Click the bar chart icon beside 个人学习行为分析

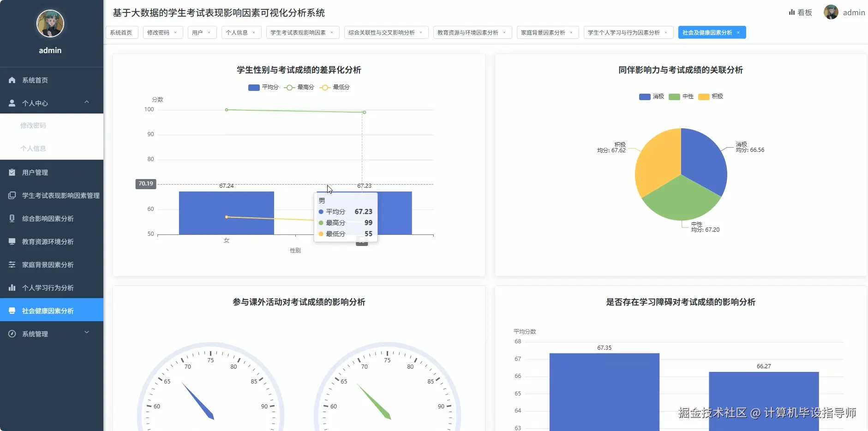pyautogui.click(x=12, y=288)
